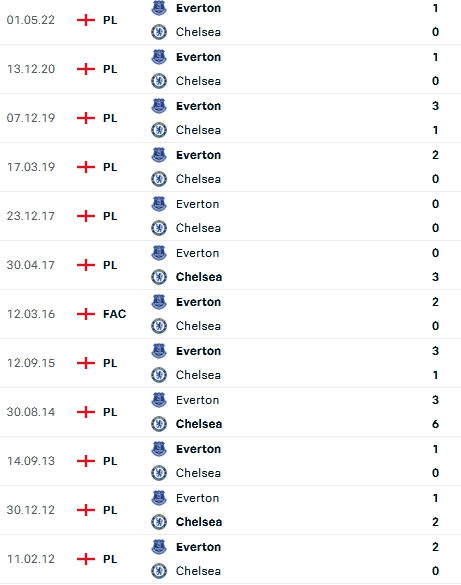Image resolution: width=461 pixels, height=585 pixels.
Task: Click Chelsea crest in 17.03.19 match
Action: pos(159,179)
